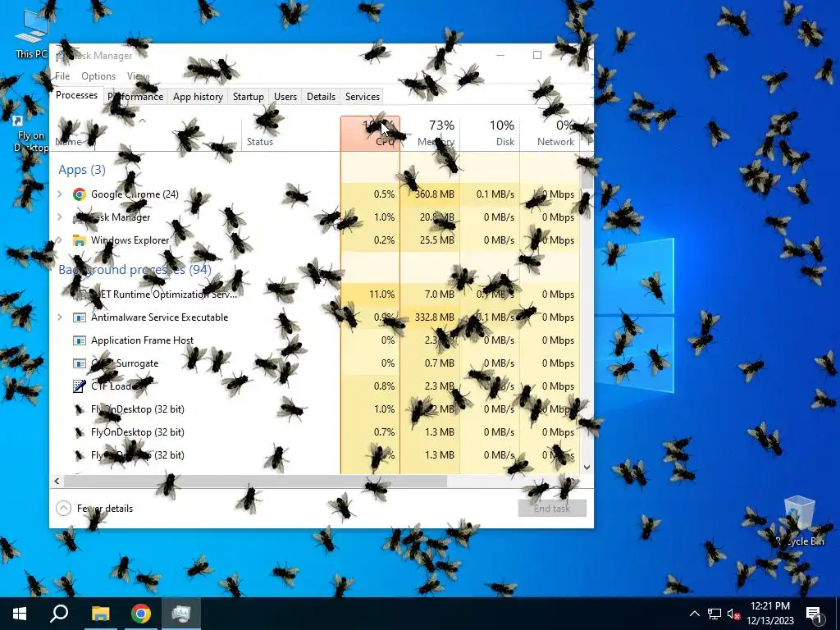Open the Windows Start menu
This screenshot has height=630, width=840.
tap(20, 614)
